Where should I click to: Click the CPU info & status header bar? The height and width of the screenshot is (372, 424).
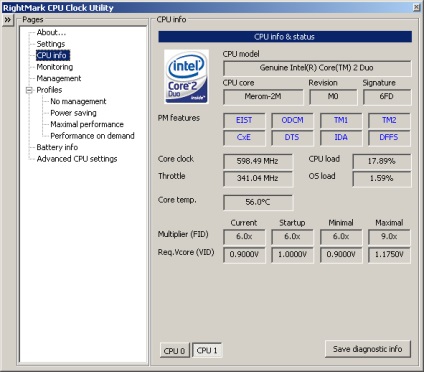tap(285, 37)
